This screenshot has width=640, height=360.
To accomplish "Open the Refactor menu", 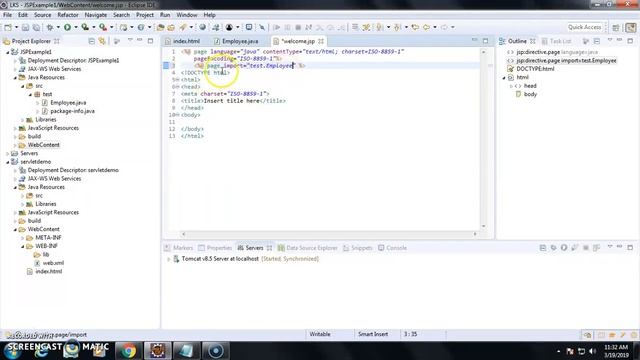I will [x=68, y=15].
